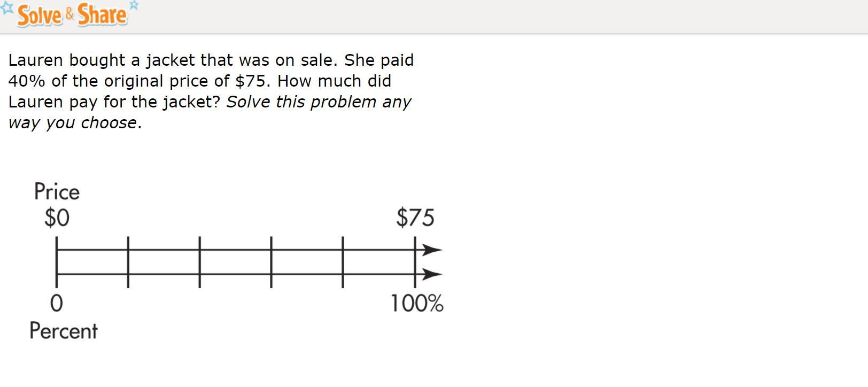Image resolution: width=868 pixels, height=387 pixels.
Task: Click the Percent heading below number line
Action: click(x=64, y=331)
